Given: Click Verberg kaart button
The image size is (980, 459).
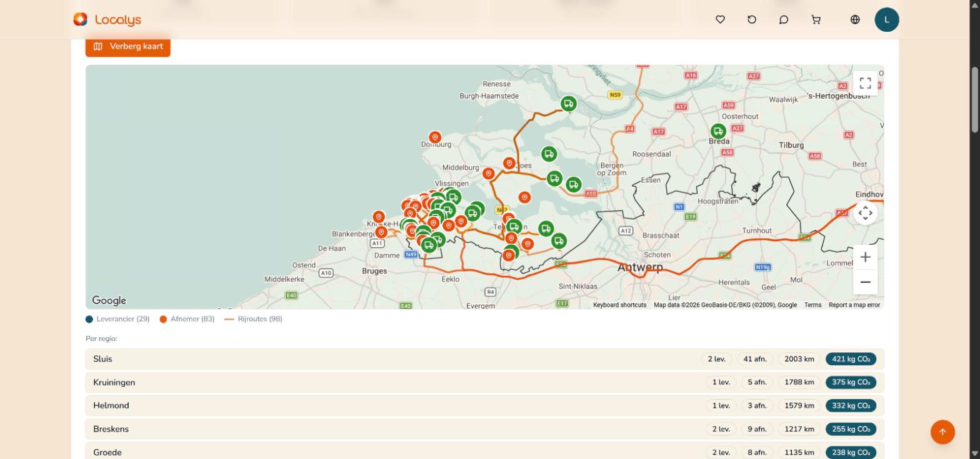Looking at the screenshot, I should point(128,46).
